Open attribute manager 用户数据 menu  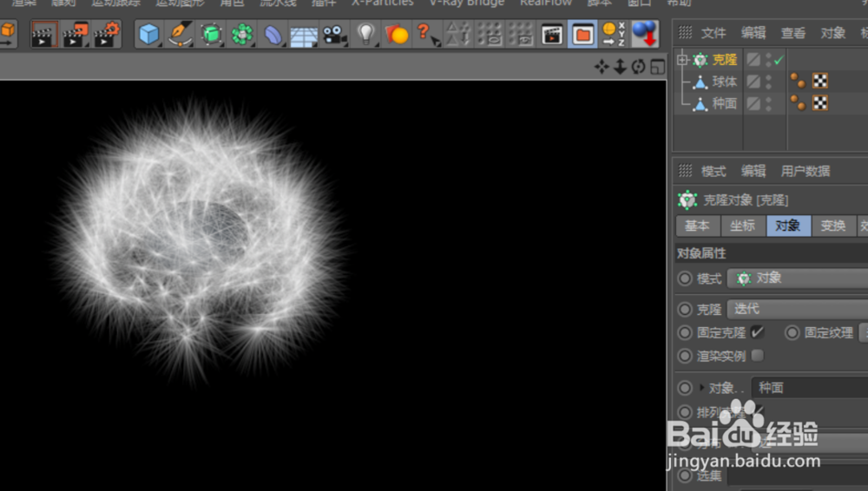coord(805,171)
